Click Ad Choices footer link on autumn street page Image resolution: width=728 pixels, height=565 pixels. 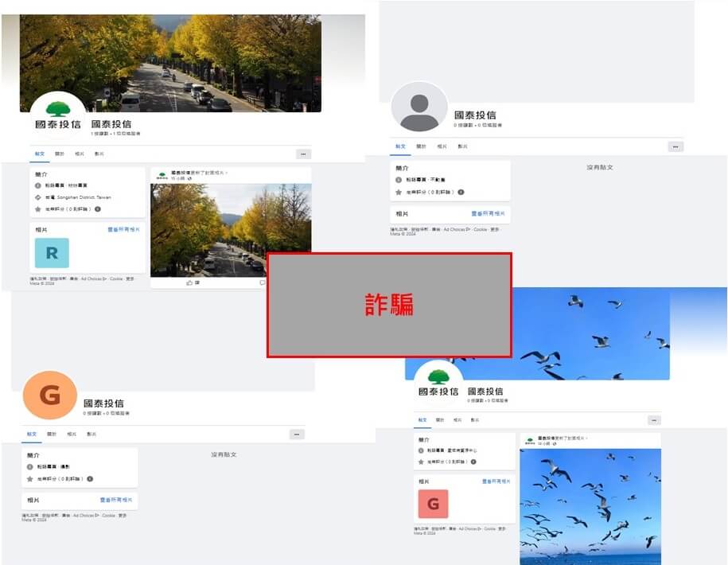pyautogui.click(x=93, y=279)
